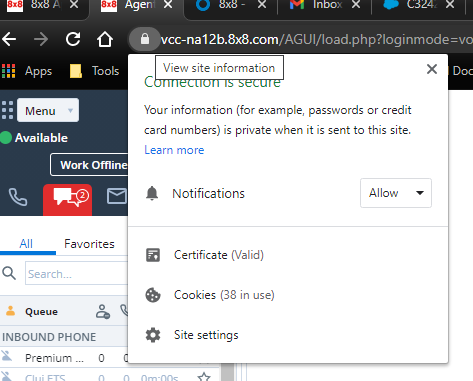
Task: Open the Notifications Allow dropdown
Action: click(x=396, y=193)
